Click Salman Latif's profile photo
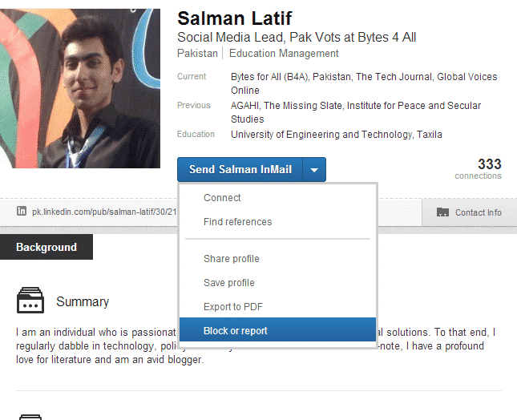Image resolution: width=517 pixels, height=420 pixels. tap(80, 88)
